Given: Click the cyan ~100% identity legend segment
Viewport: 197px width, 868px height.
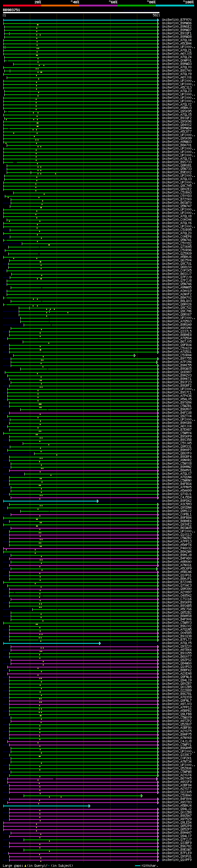Looking at the screenshot, I should click(175, 6).
